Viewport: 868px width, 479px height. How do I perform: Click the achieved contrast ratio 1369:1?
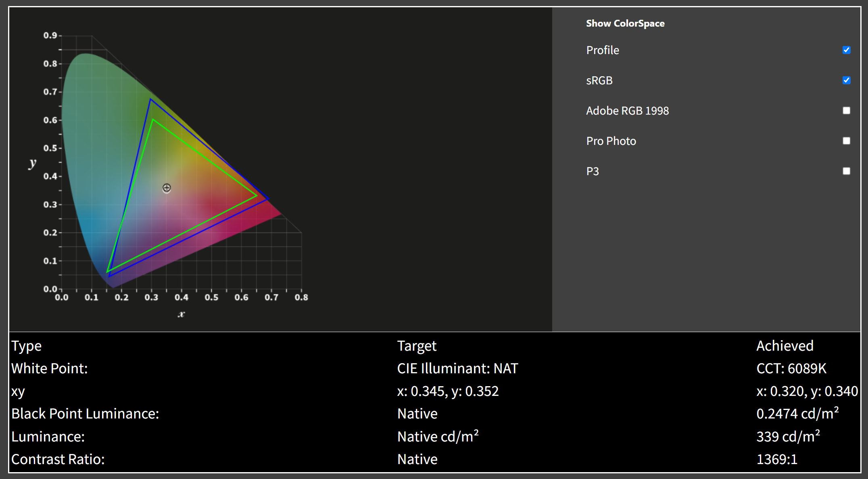pos(776,459)
